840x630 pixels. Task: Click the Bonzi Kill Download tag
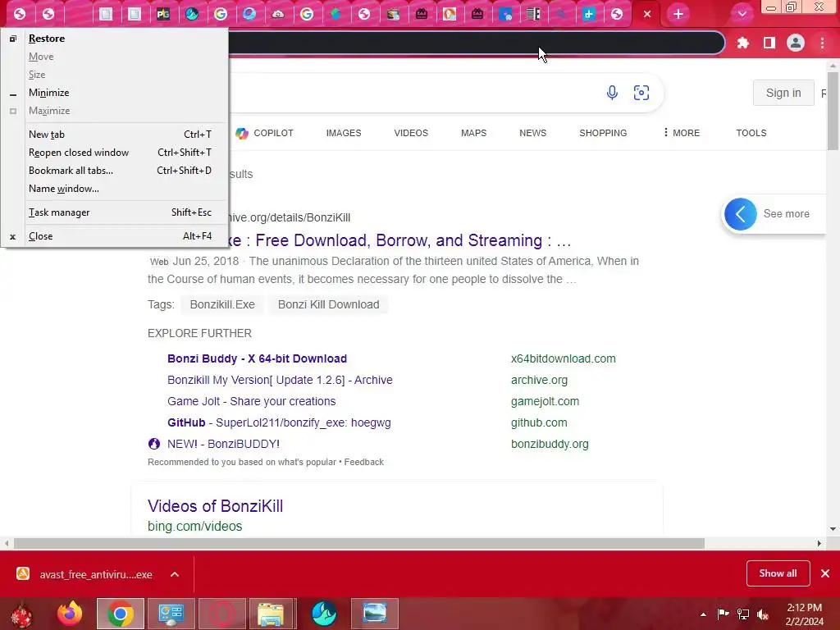point(328,304)
